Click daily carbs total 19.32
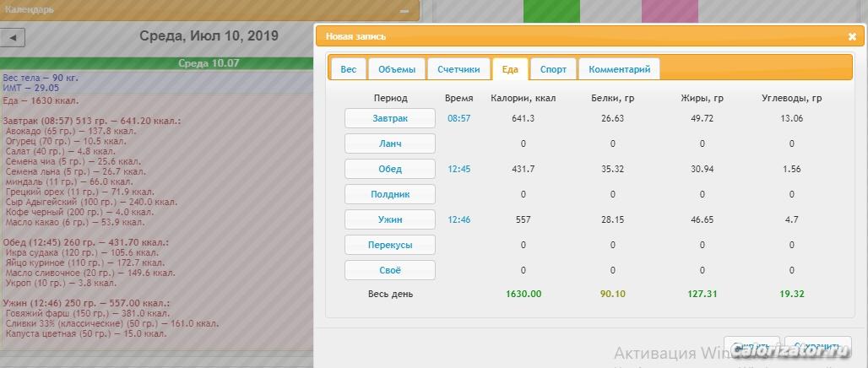This screenshot has height=368, width=868. tap(792, 294)
